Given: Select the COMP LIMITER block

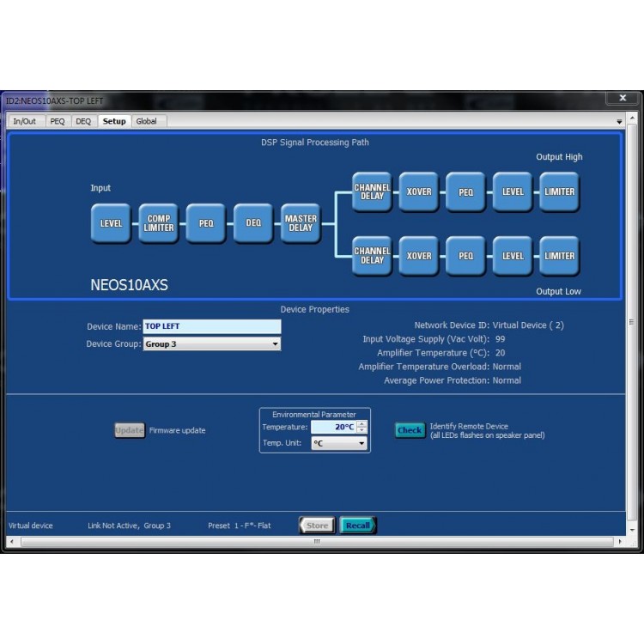Looking at the screenshot, I should (x=158, y=223).
